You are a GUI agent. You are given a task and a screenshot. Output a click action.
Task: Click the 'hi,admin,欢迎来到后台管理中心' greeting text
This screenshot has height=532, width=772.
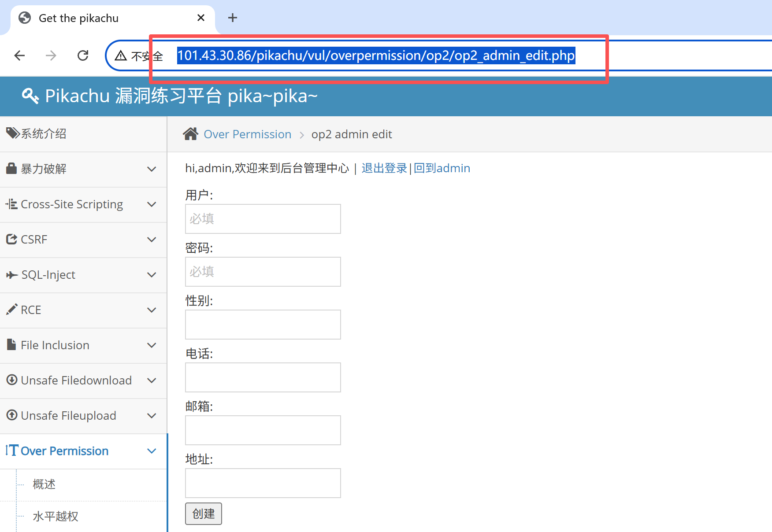click(x=267, y=168)
